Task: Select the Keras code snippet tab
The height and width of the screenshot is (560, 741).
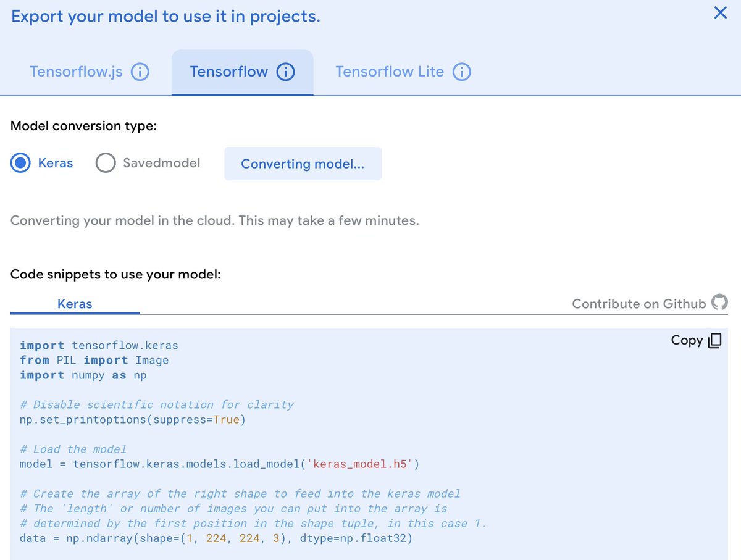Action: [75, 304]
